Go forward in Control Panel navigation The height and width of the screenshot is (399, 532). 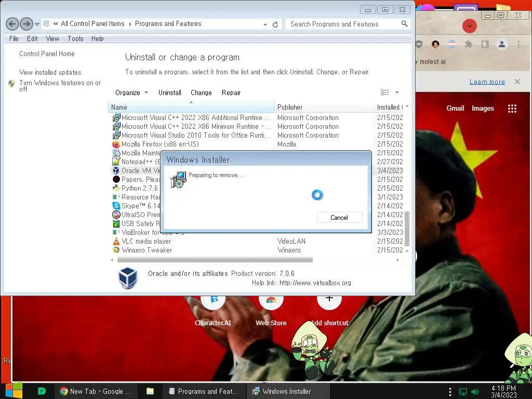pos(26,24)
